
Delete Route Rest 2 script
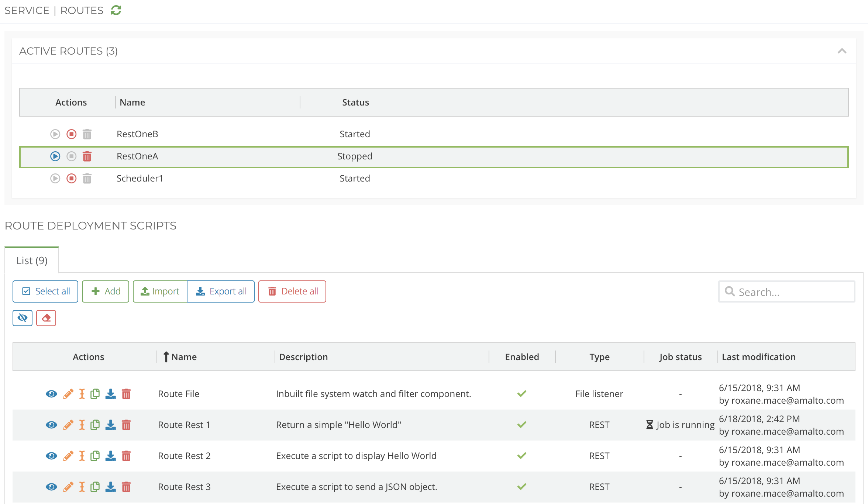click(126, 456)
